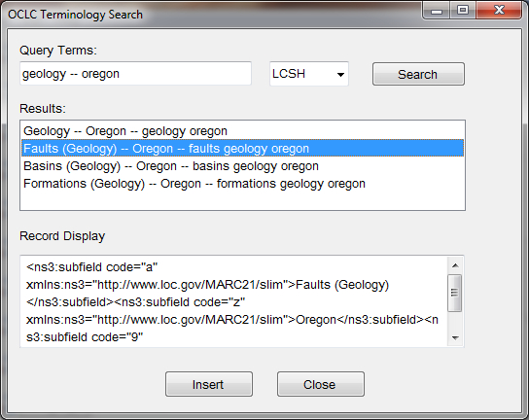
Task: Click the dropdown arrow next to LCSH
Action: pos(340,75)
